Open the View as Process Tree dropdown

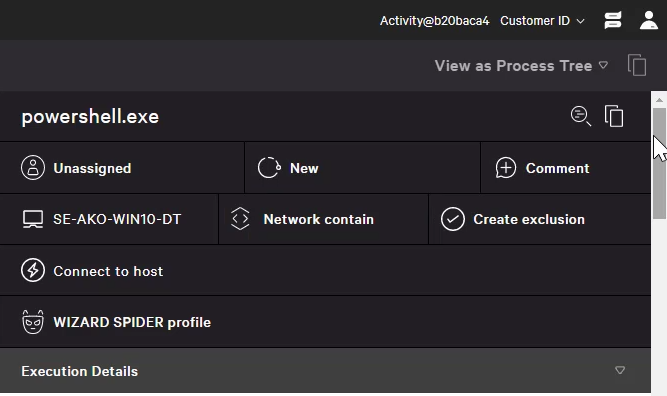(521, 66)
